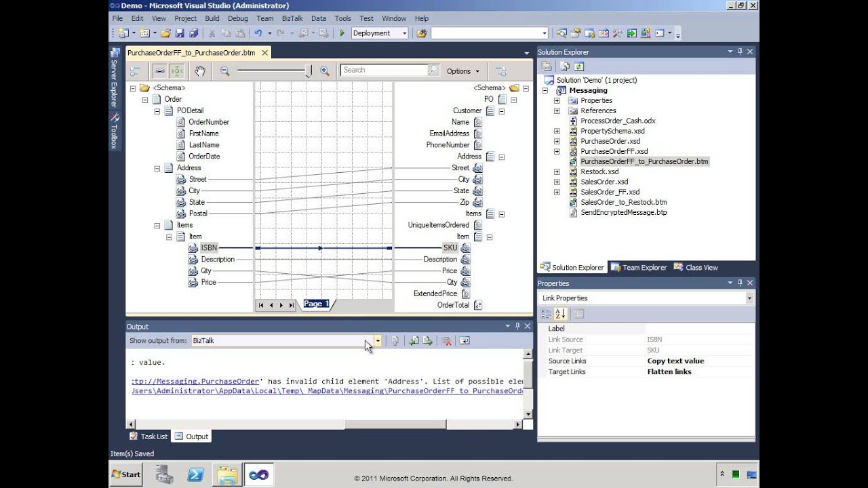Click the mapper zoom slider handle
Screen dimensions: 868x488
(x=309, y=70)
